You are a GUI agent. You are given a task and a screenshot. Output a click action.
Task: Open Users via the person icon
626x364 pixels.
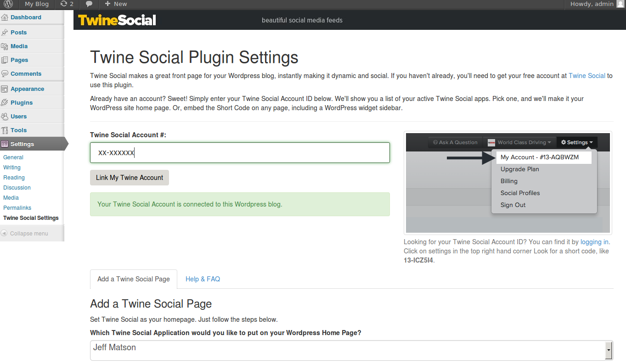[6, 116]
